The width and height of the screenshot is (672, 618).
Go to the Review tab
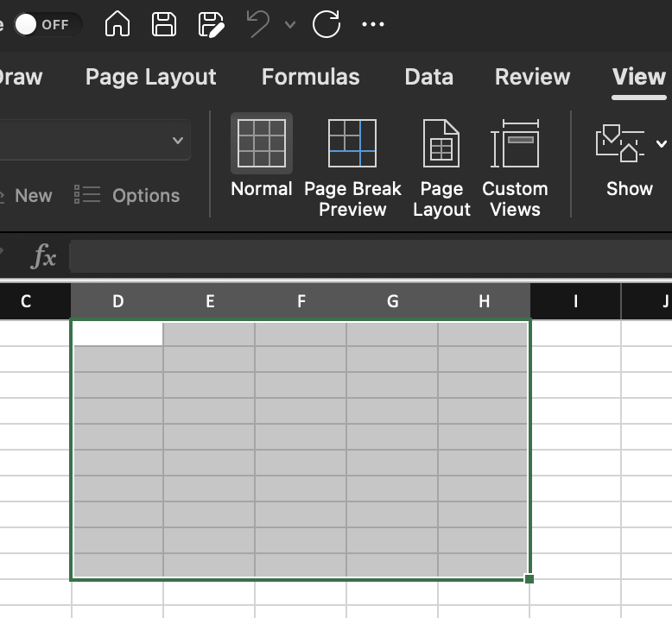coord(532,77)
